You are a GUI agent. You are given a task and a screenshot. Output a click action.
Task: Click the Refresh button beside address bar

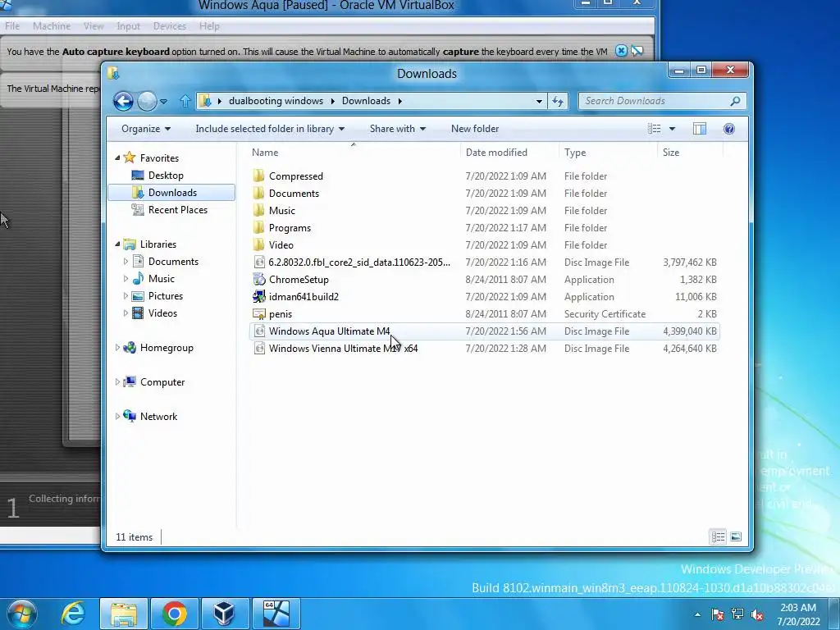(x=558, y=101)
